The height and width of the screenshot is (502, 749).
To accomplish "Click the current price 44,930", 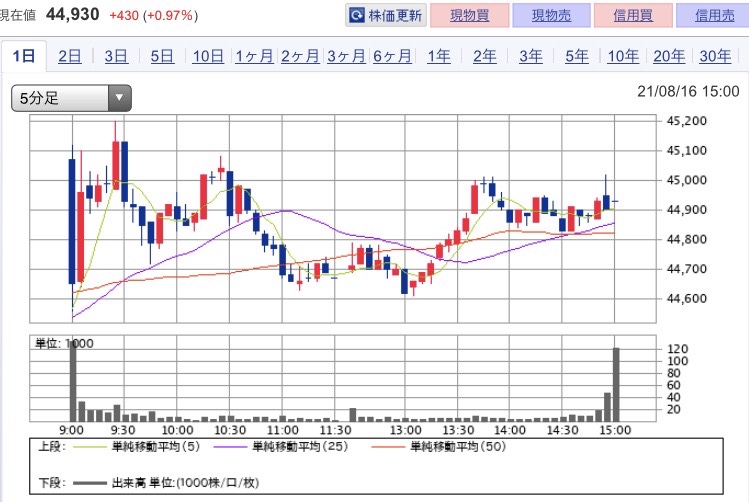I will (73, 14).
